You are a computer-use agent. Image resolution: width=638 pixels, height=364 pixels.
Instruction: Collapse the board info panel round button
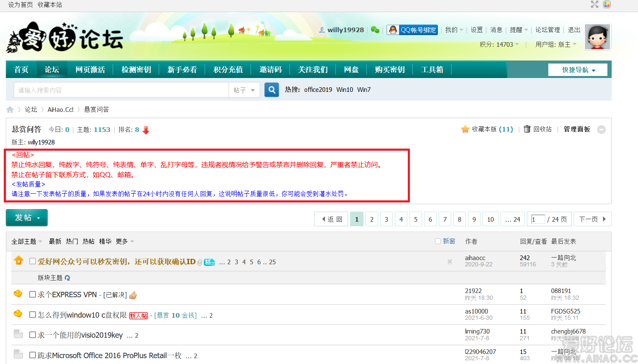(x=601, y=130)
